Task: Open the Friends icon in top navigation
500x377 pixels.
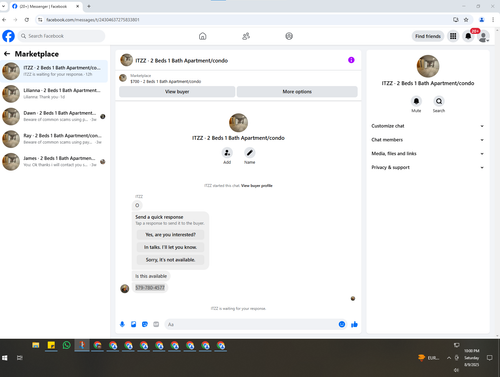Action: pyautogui.click(x=246, y=36)
